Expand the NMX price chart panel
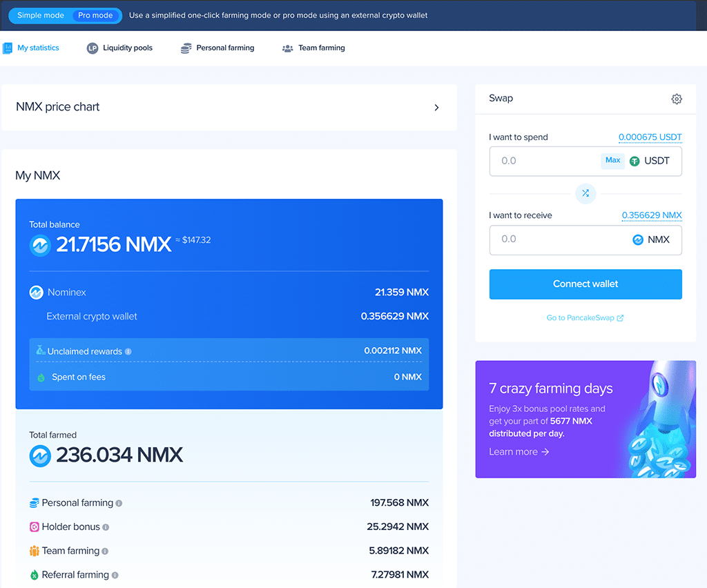The image size is (707, 588). coord(436,107)
